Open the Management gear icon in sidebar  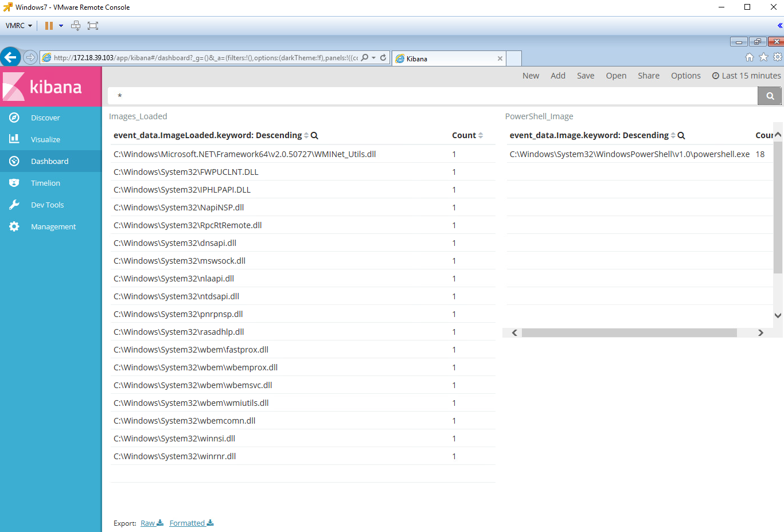(14, 226)
